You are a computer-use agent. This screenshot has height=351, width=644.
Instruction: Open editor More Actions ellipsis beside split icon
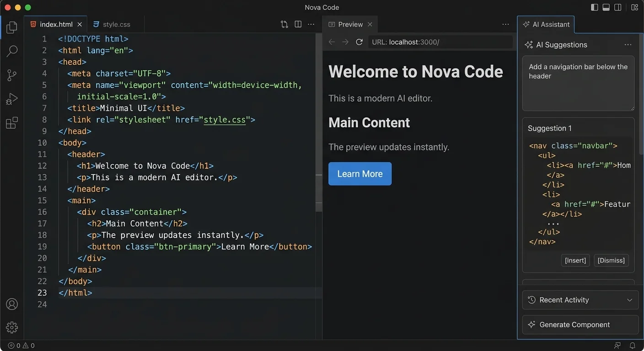pyautogui.click(x=311, y=24)
